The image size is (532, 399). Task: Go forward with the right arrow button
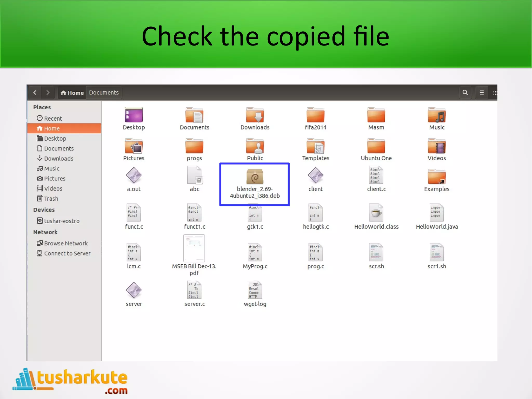click(x=48, y=93)
